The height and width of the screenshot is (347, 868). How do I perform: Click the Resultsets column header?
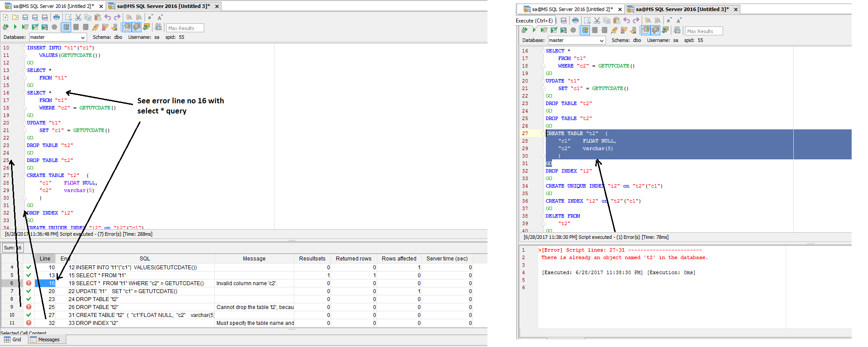click(x=312, y=259)
